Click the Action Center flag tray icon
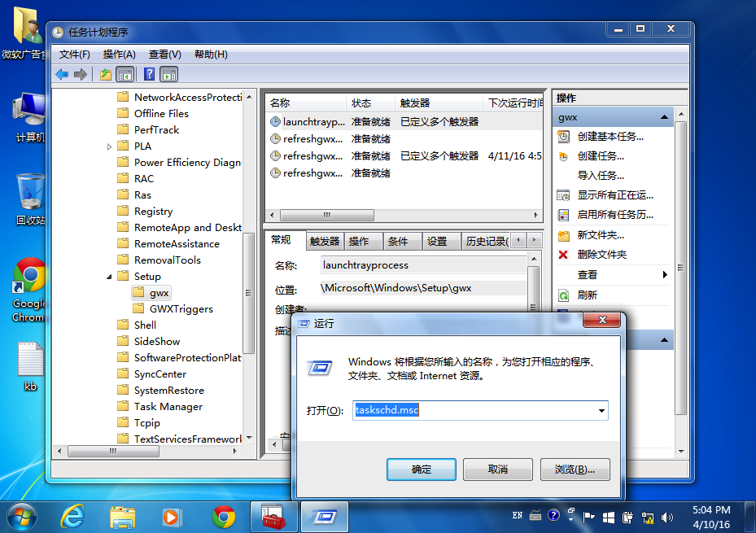This screenshot has width=756, height=533. [x=588, y=518]
